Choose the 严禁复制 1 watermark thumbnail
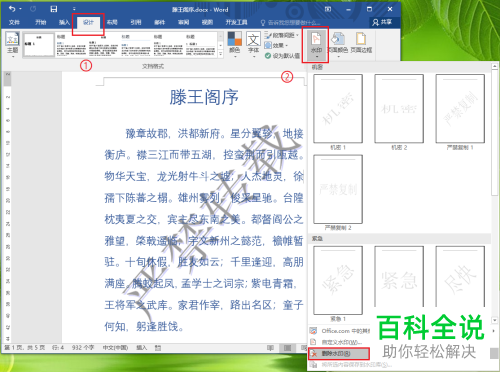 click(460, 109)
